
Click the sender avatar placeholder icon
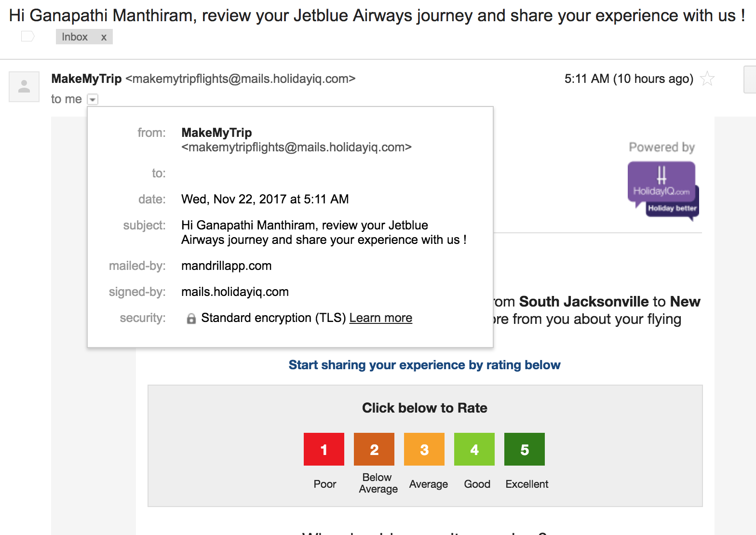click(x=24, y=87)
